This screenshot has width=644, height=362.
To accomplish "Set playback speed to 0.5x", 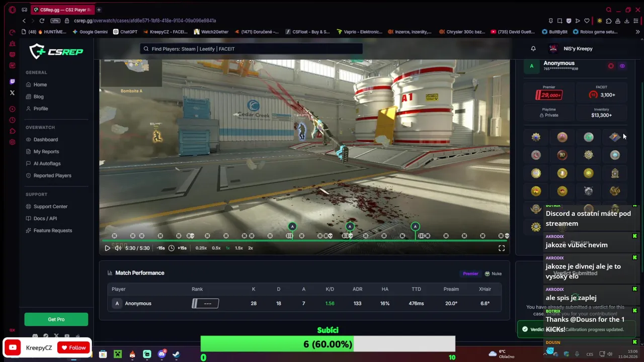I will coord(216,248).
